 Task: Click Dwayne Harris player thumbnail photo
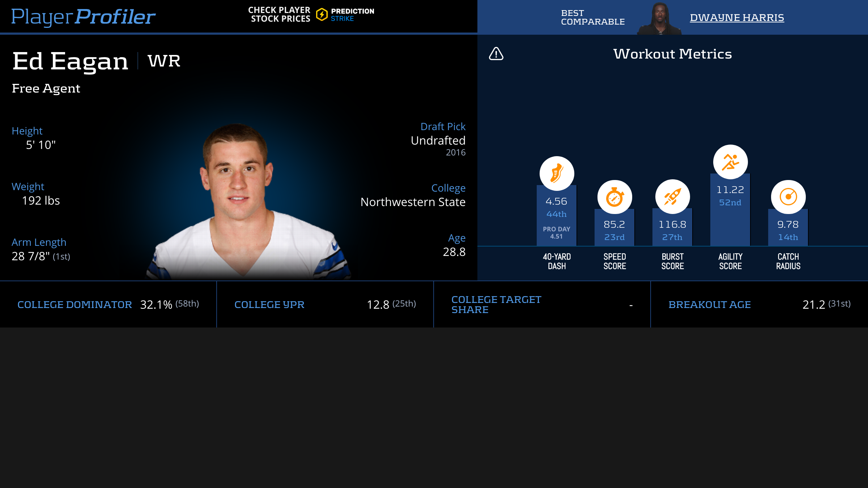click(x=660, y=18)
